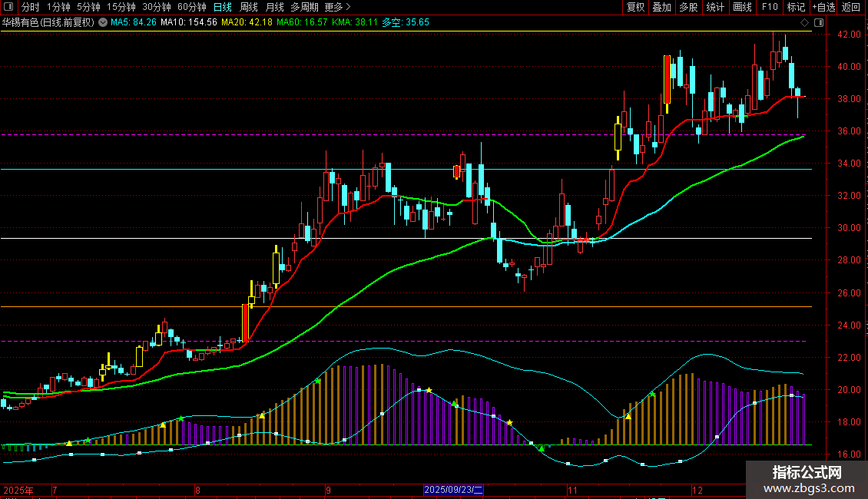Click month 8 on the time axis

tap(197, 490)
